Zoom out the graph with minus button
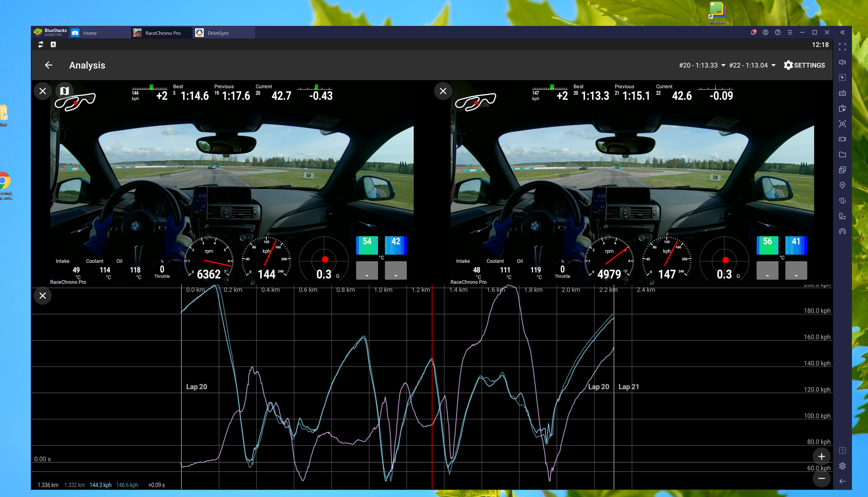 821,479
